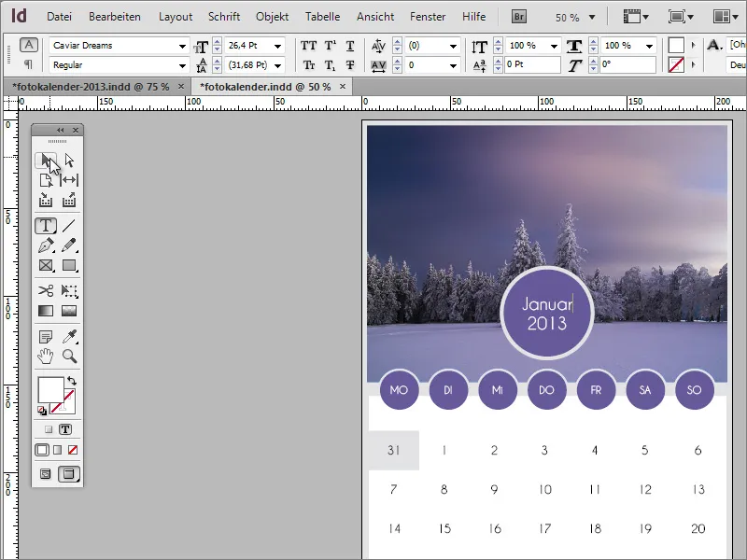Image resolution: width=747 pixels, height=560 pixels.
Task: Select the Selection tool (black arrow)
Action: (46, 161)
